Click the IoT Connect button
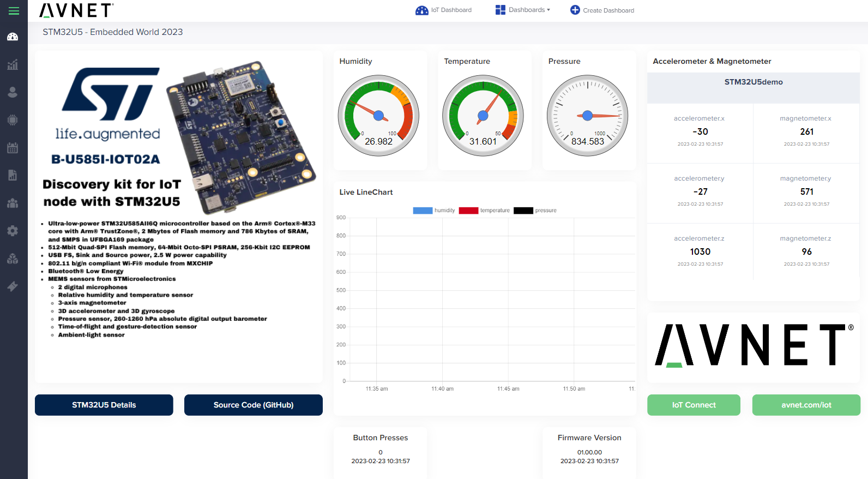Screen dimensions: 868x479 694,405
